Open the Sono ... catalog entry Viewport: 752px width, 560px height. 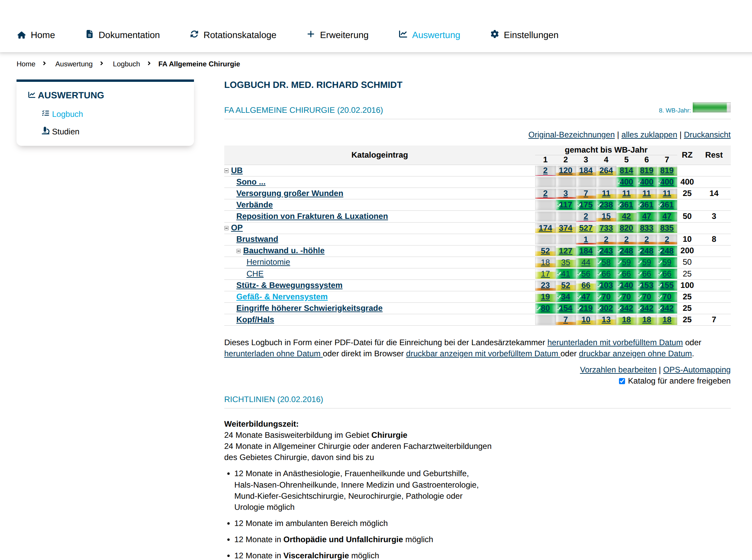point(251,182)
